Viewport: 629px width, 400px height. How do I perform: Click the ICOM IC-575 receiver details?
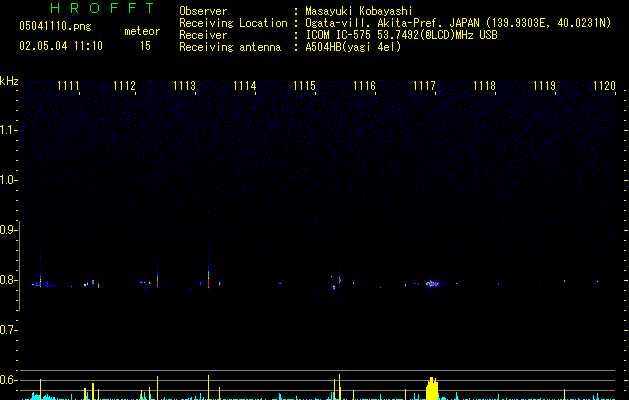click(x=402, y=35)
